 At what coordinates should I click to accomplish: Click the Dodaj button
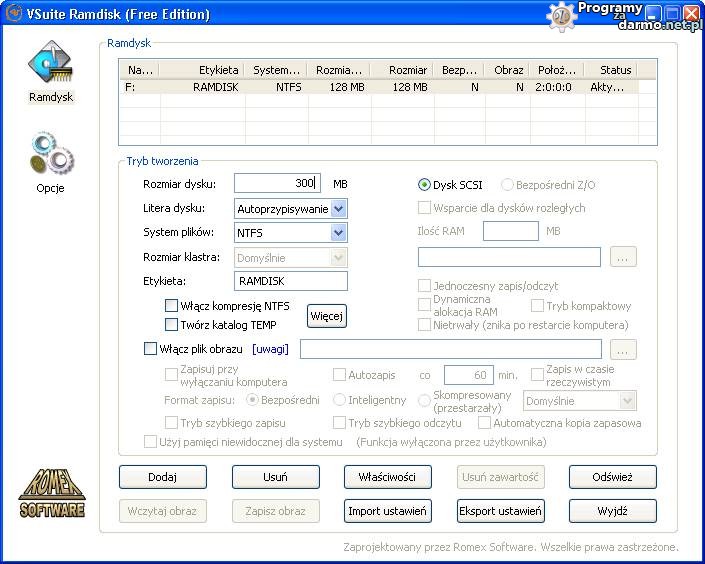(162, 477)
